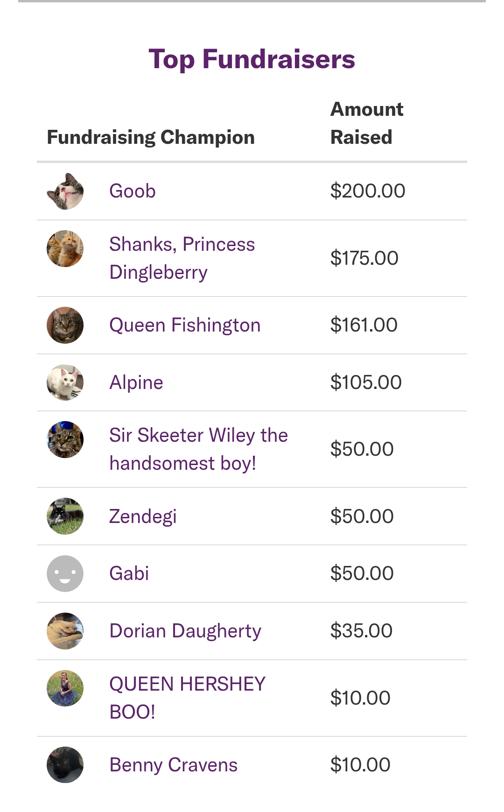Click Shanks, Princess Dingleberry avatar photo
The height and width of the screenshot is (812, 504).
(65, 248)
